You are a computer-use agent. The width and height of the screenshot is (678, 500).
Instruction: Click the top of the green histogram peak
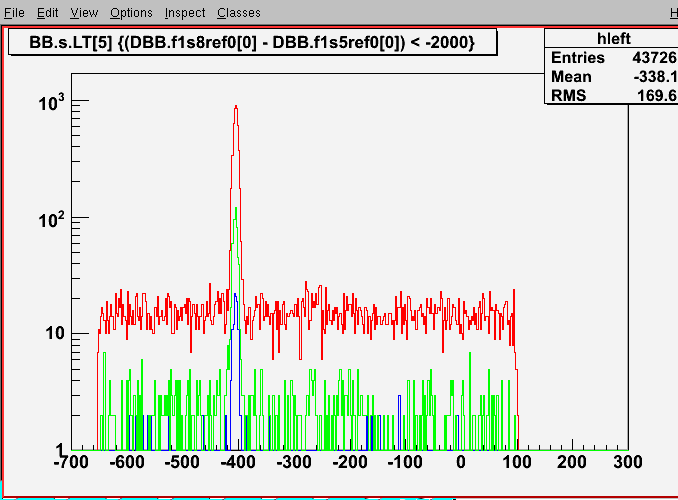[x=236, y=208]
